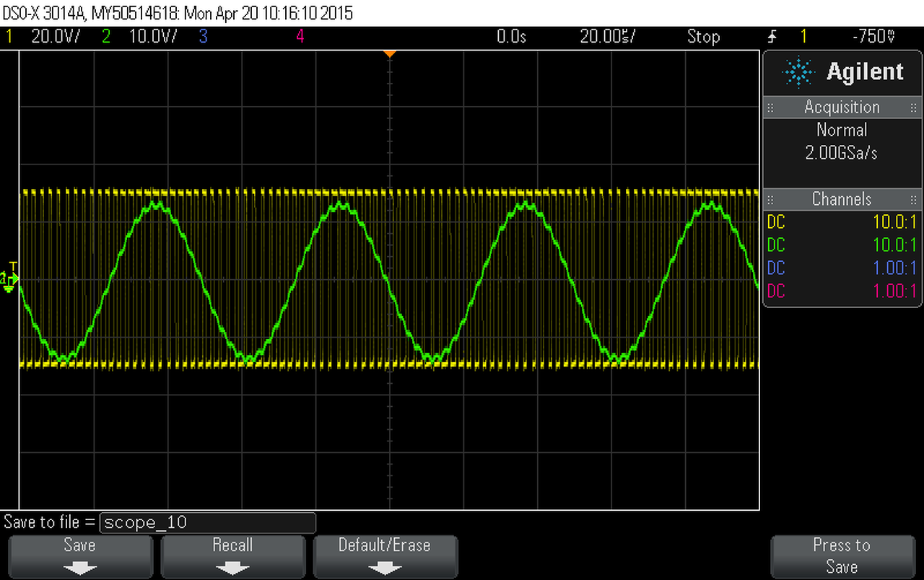Click the green 10.0:1 probe ratio

coord(895,245)
